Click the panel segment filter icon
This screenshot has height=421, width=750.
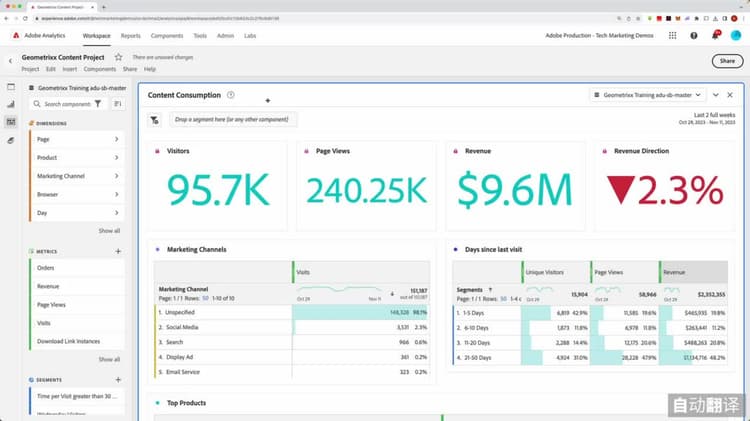(154, 120)
